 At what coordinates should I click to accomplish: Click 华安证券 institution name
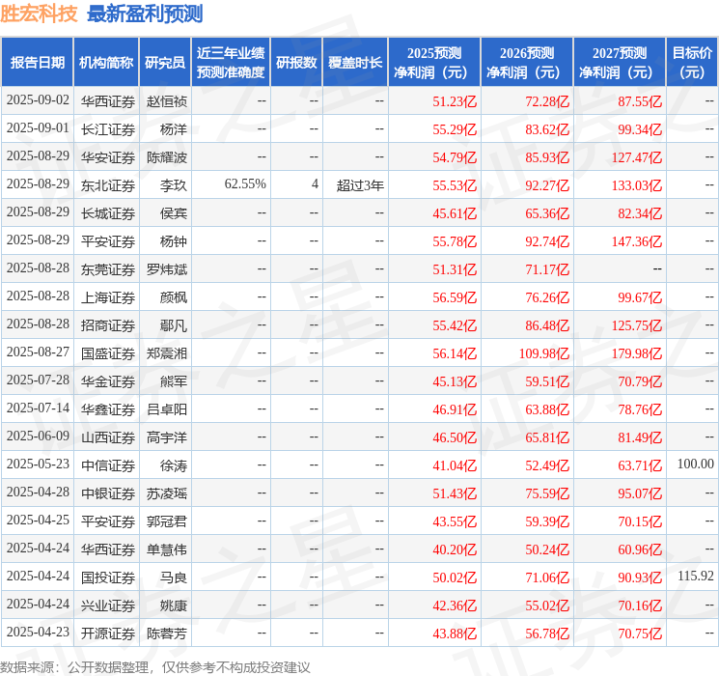click(x=108, y=158)
